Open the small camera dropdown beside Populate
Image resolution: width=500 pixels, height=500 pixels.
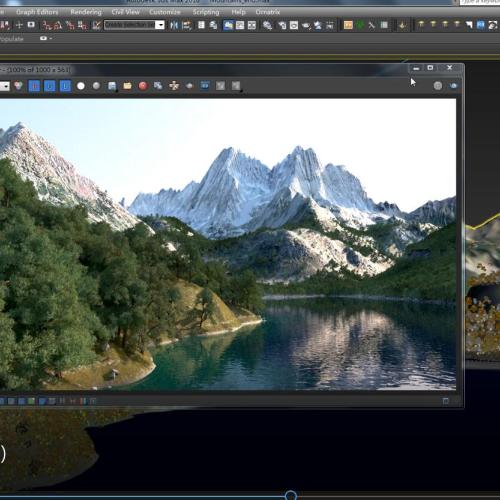point(46,38)
